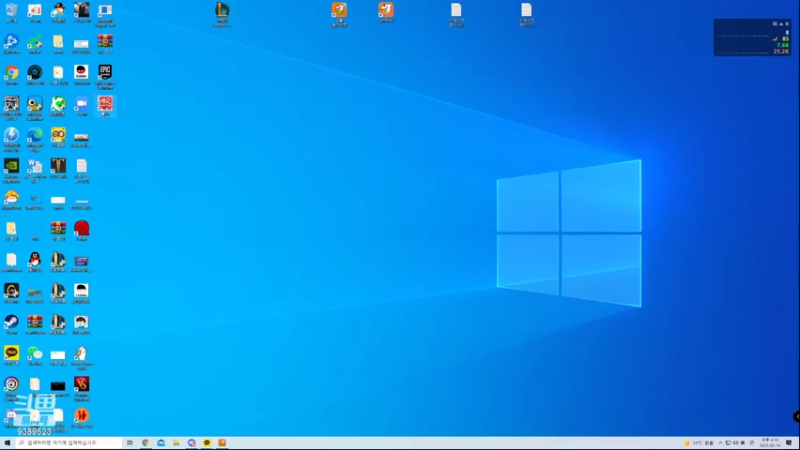Select the black icon with gold G
Viewport: 800px width, 450px height.
coord(11,293)
